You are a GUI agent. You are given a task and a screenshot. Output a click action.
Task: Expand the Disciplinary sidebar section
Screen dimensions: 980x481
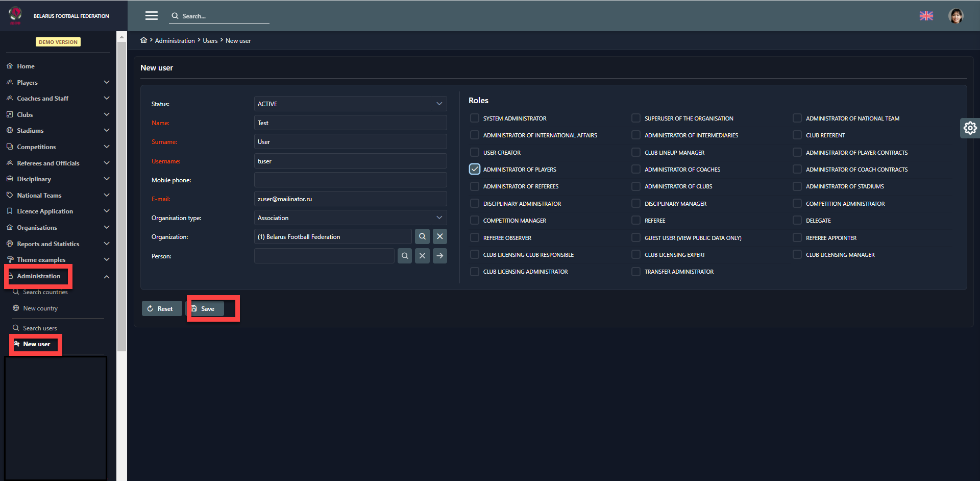point(58,179)
